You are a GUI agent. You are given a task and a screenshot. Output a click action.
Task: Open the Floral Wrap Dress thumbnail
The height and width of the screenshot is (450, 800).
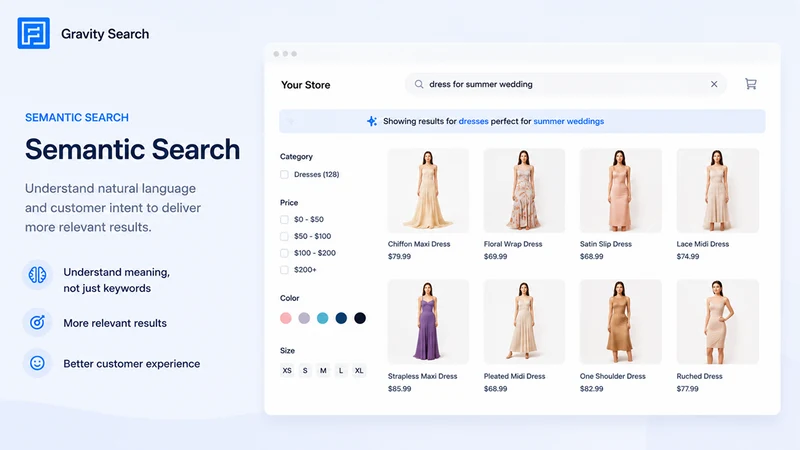point(524,190)
